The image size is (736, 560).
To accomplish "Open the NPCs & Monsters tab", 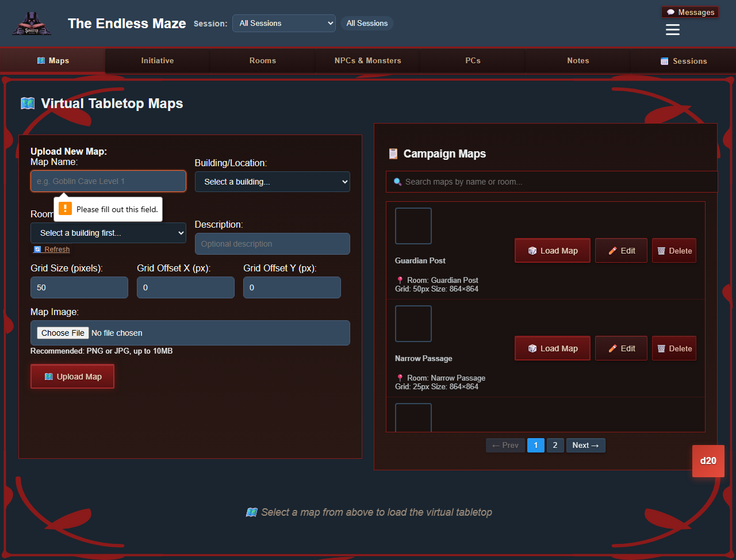I will point(367,60).
